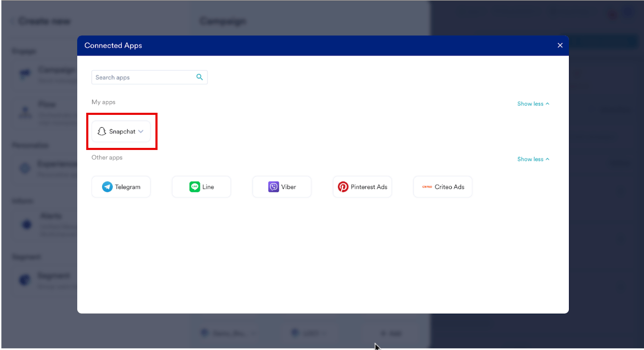Select the Pinterest Ads app button
The image size is (644, 350).
(362, 187)
